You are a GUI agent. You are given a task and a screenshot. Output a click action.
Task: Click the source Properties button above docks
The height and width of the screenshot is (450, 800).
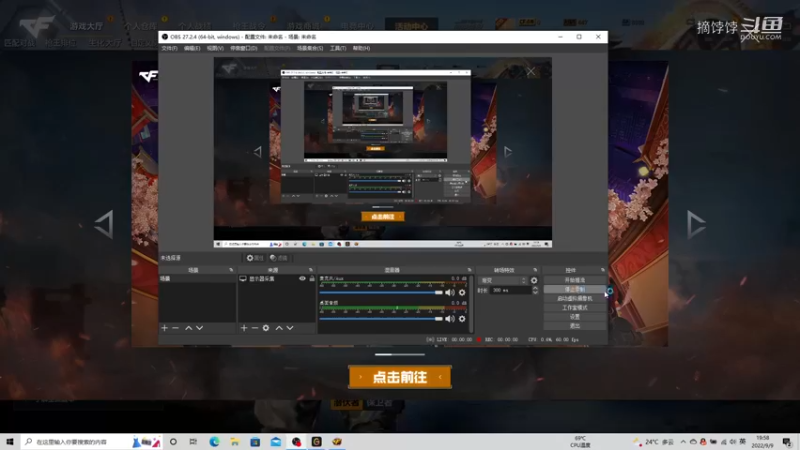(255, 258)
